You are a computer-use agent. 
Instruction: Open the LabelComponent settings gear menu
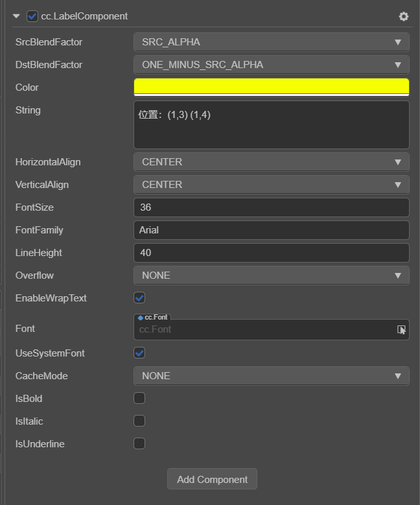pyautogui.click(x=404, y=16)
